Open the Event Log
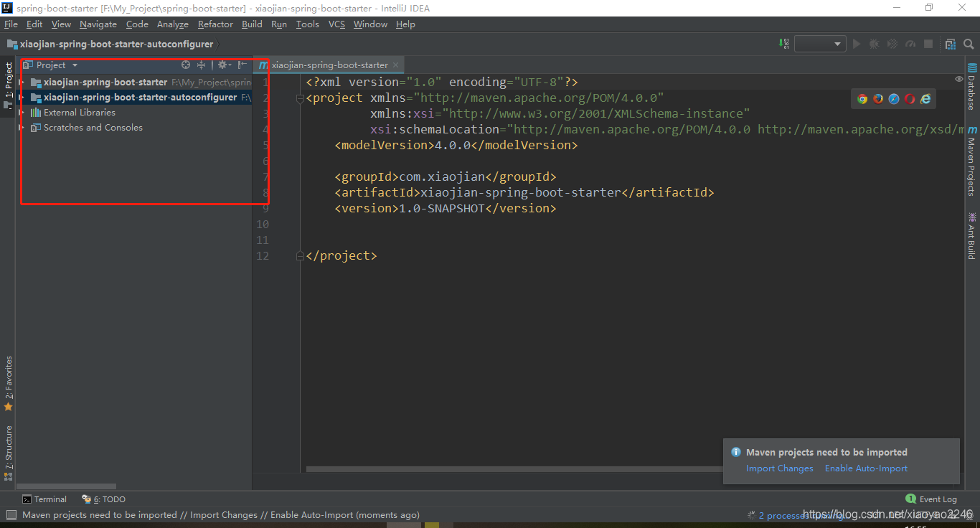This screenshot has width=980, height=528. coord(931,499)
